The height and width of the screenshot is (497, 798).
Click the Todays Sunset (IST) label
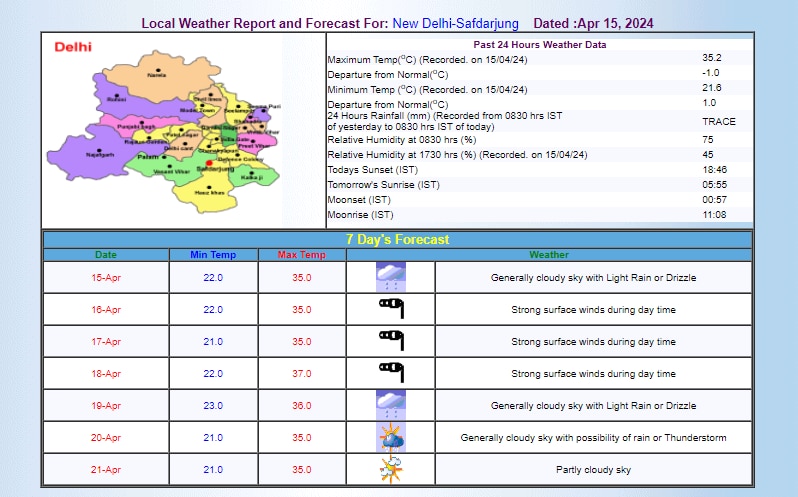[373, 170]
